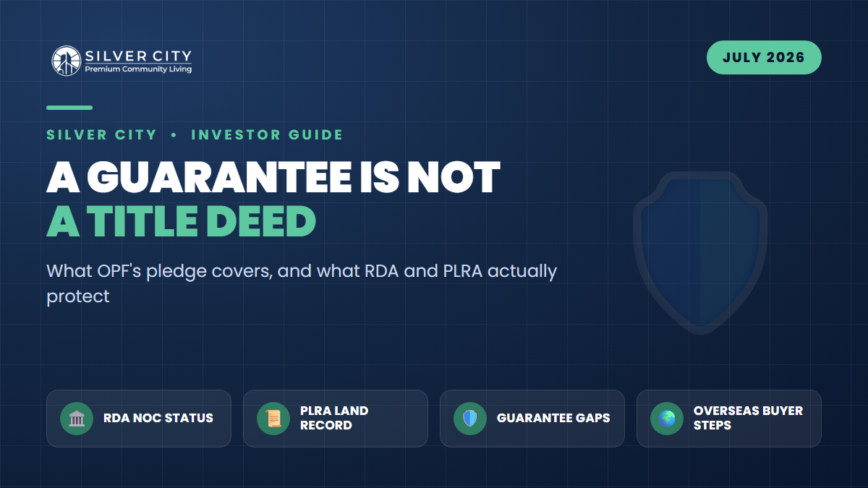Click the SILVER CITY • INVESTOR GUIDE heading

[195, 134]
